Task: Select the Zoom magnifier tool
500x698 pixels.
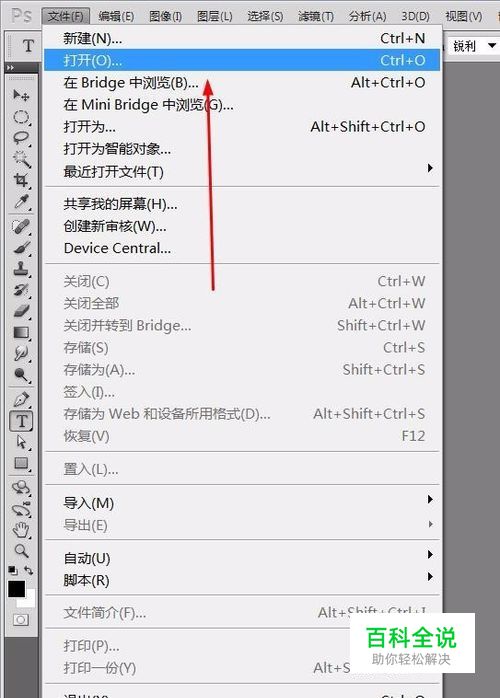Action: coord(20,551)
